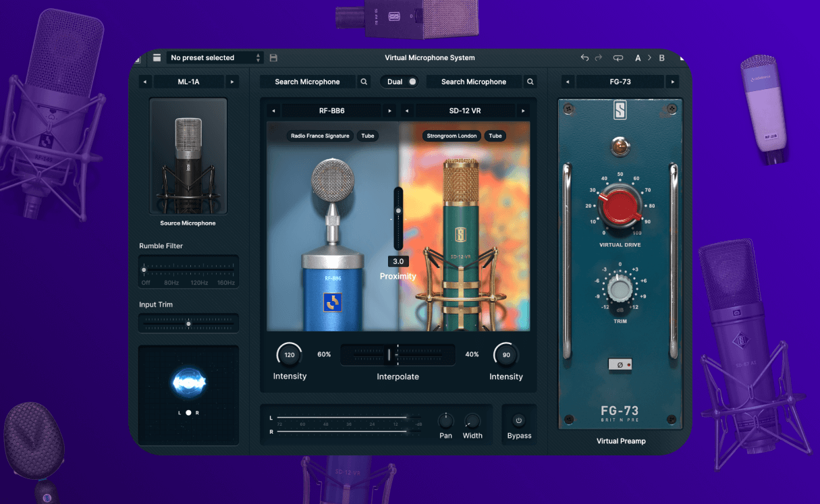Viewport: 820px width, 504px height.
Task: Click the Width knob
Action: (x=472, y=421)
